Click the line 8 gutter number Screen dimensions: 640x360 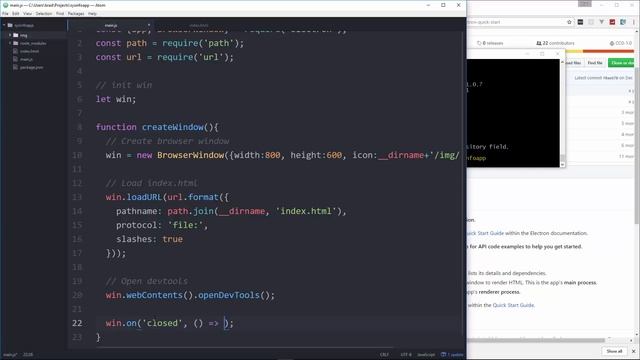(x=80, y=127)
